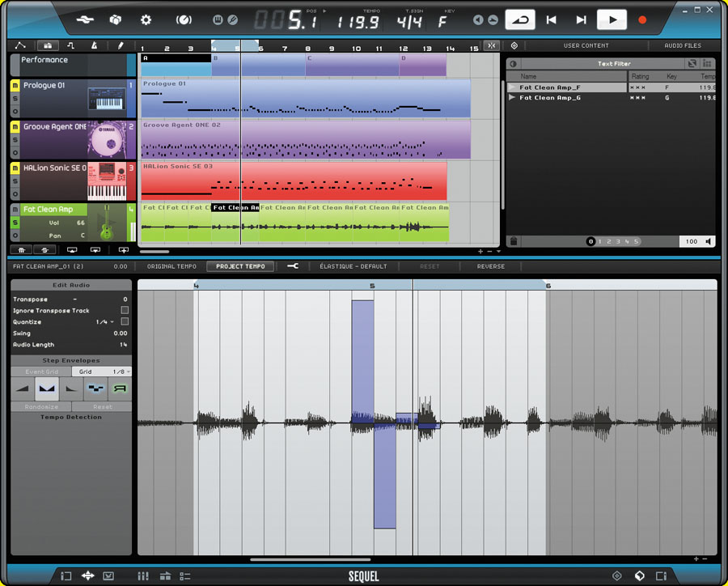
Task: Click the green reverse R envelope icon
Action: pyautogui.click(x=120, y=389)
